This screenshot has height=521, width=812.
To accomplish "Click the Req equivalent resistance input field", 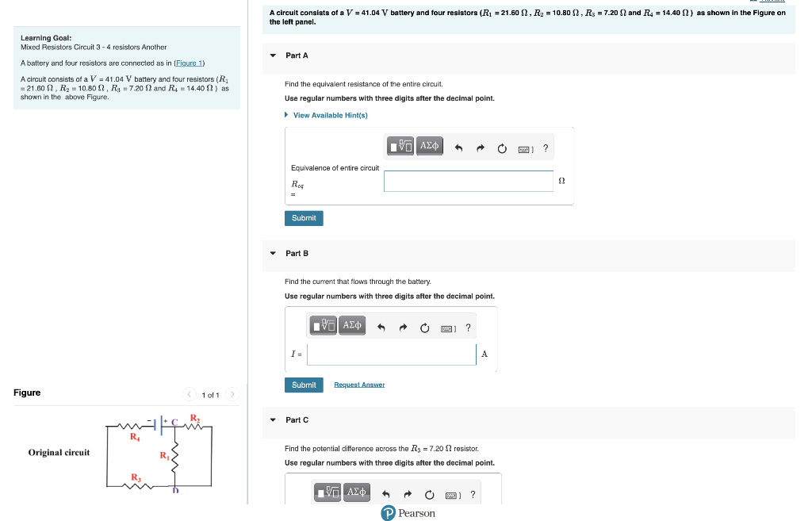I will (x=469, y=182).
